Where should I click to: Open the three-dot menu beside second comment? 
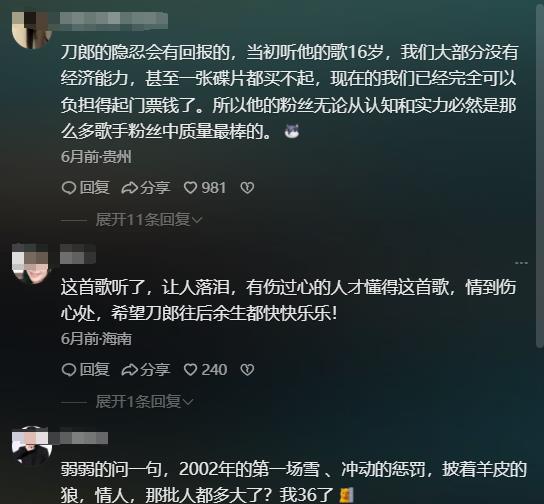click(521, 263)
